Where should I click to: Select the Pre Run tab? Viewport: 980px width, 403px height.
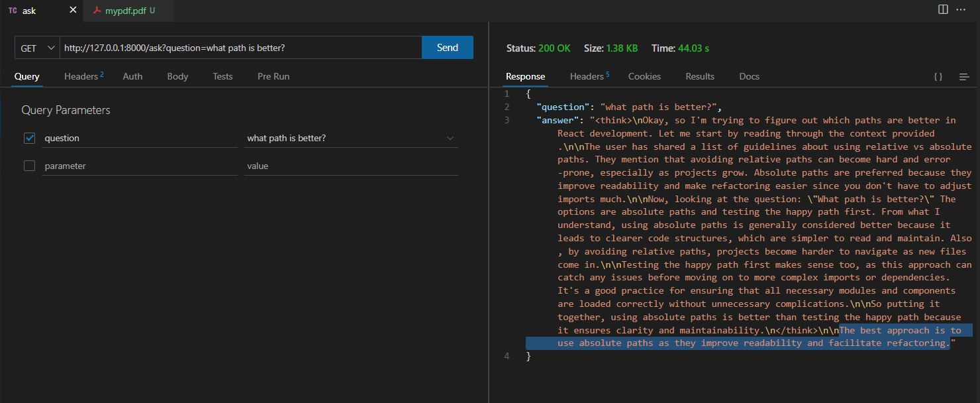coord(273,76)
